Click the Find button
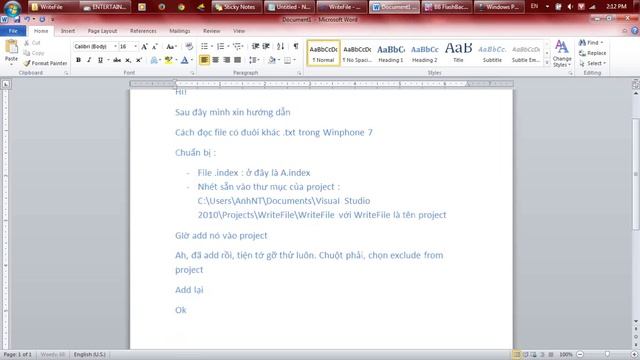640x360 pixels. tap(591, 42)
